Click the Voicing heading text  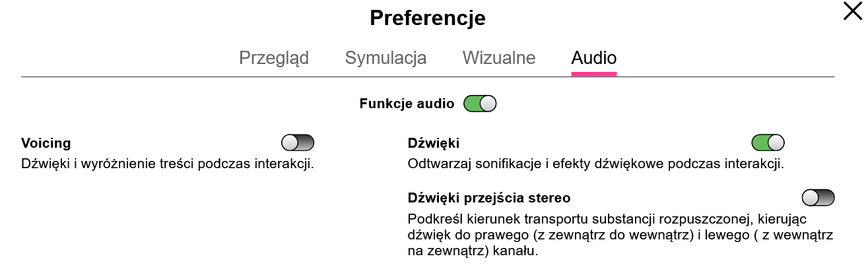point(46,143)
